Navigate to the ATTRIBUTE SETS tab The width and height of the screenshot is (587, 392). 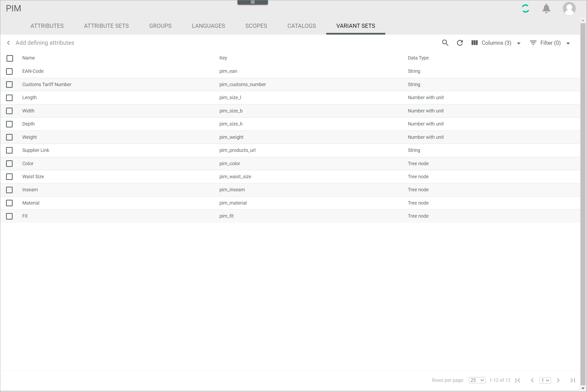[x=106, y=26]
